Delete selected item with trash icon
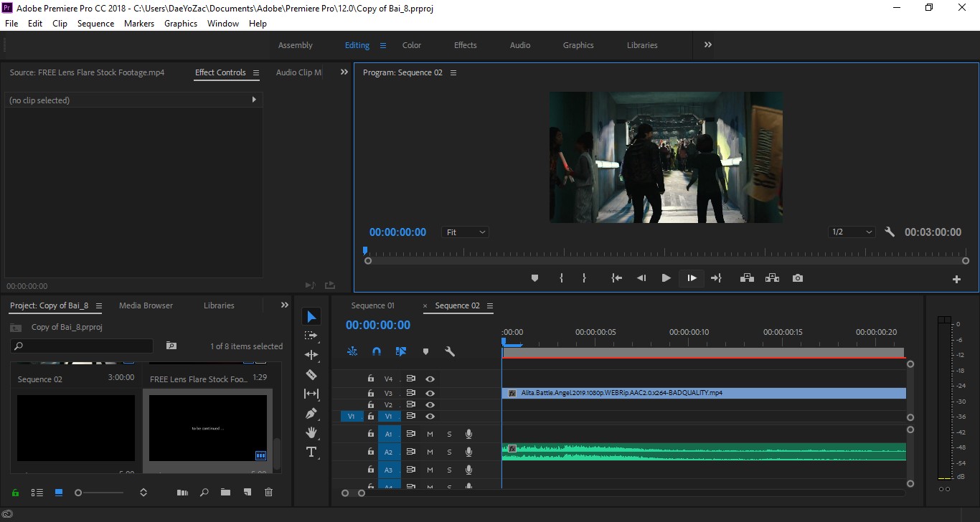Viewport: 980px width, 522px height. tap(269, 492)
